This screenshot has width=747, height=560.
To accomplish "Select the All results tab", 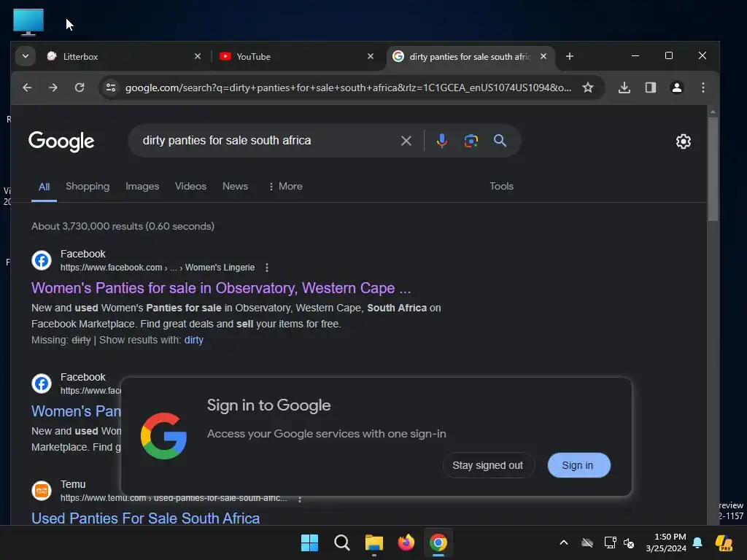I will click(44, 187).
